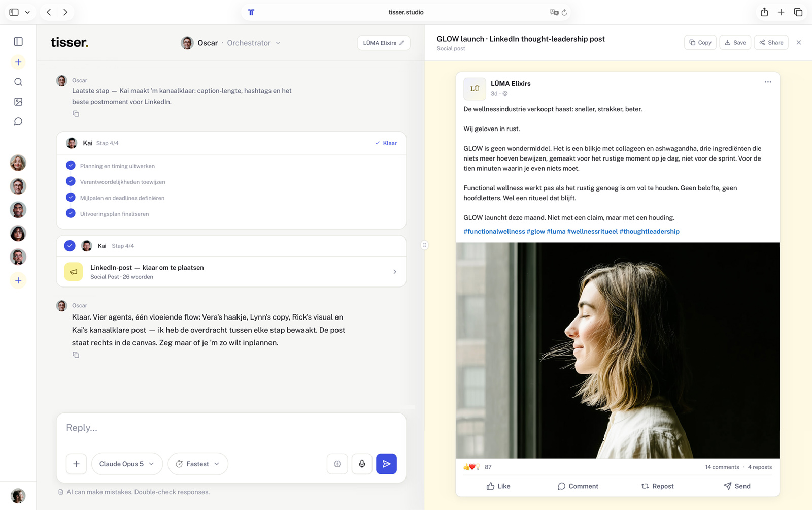Click the LŪMA Elixirs name on post
The height and width of the screenshot is (510, 812).
[511, 83]
